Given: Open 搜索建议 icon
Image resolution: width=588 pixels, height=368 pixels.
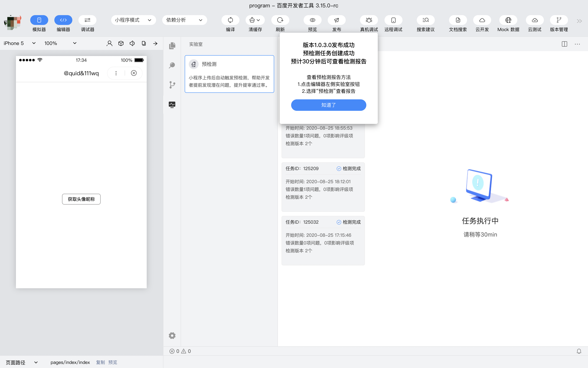Looking at the screenshot, I should (426, 20).
